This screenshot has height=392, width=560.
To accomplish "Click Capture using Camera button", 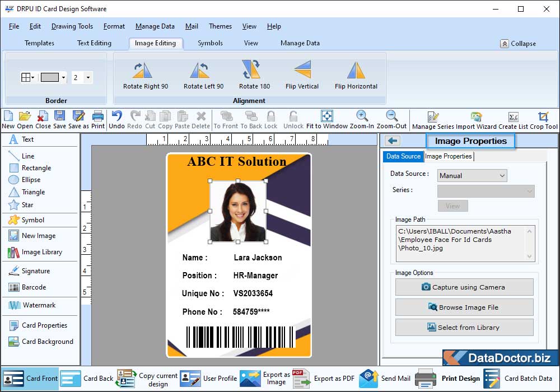I will [464, 287].
